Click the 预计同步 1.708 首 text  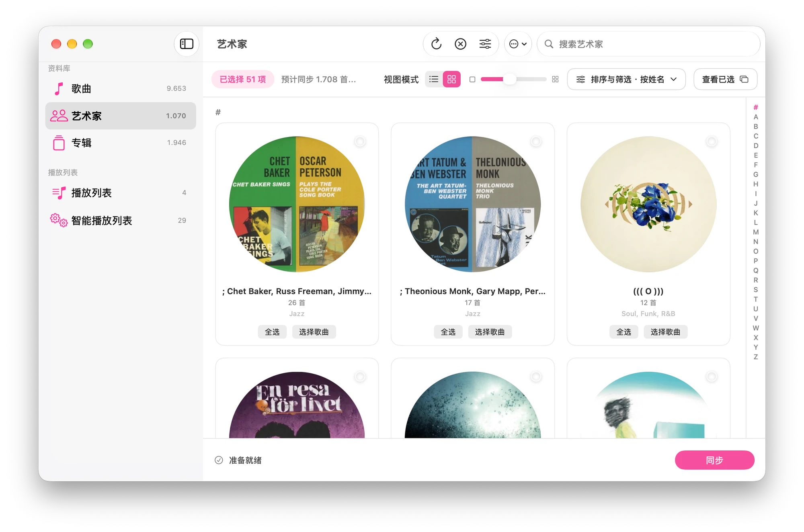coord(318,79)
